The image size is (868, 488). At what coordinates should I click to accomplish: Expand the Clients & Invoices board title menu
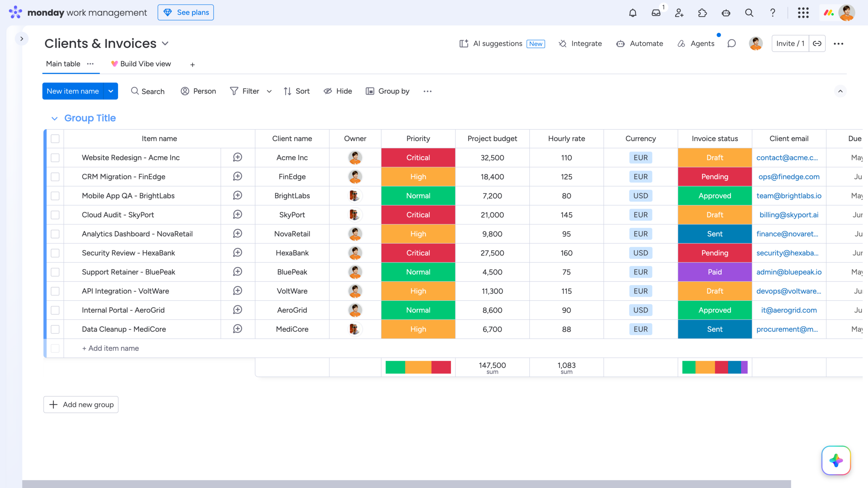165,43
